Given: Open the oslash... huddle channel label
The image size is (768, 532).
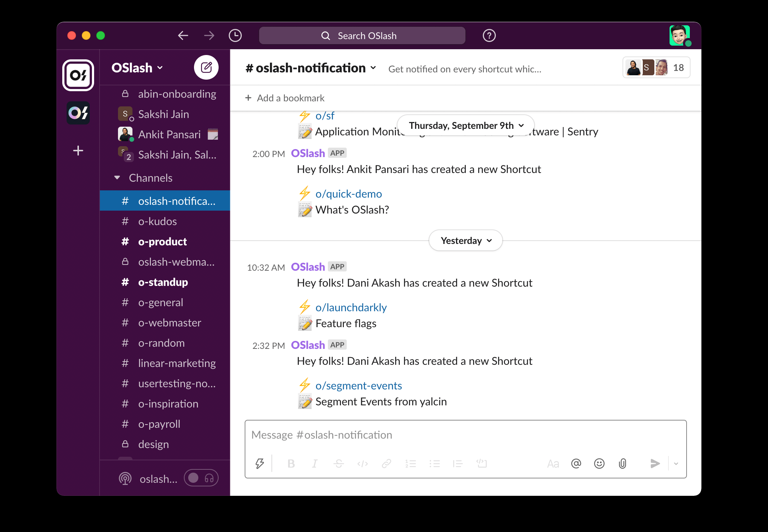Looking at the screenshot, I should pos(159,479).
